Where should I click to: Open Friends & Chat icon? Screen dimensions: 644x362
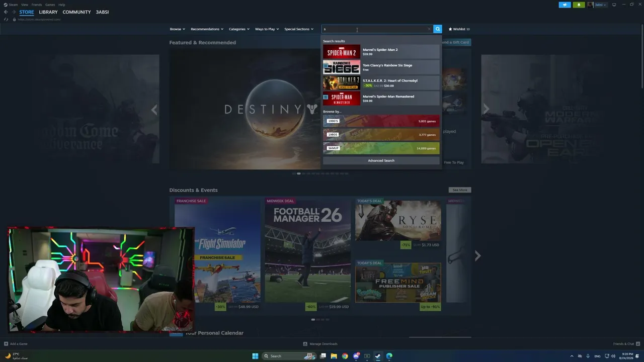pos(638,344)
